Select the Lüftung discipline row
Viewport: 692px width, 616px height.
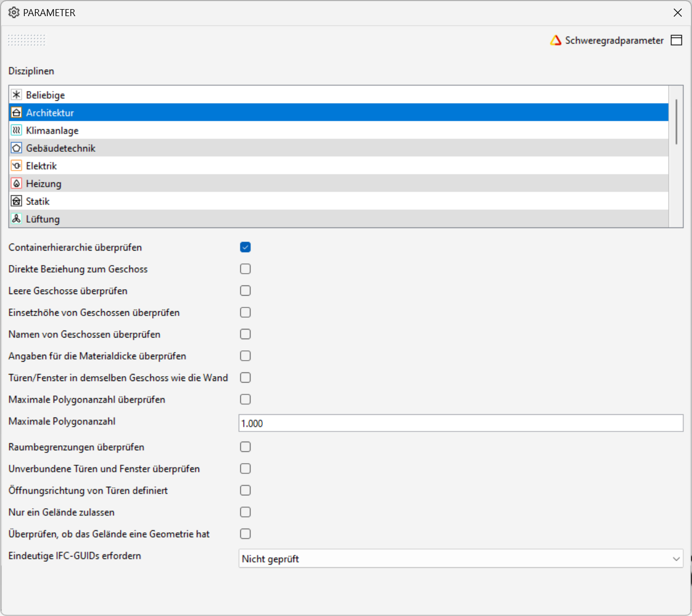click(x=339, y=219)
